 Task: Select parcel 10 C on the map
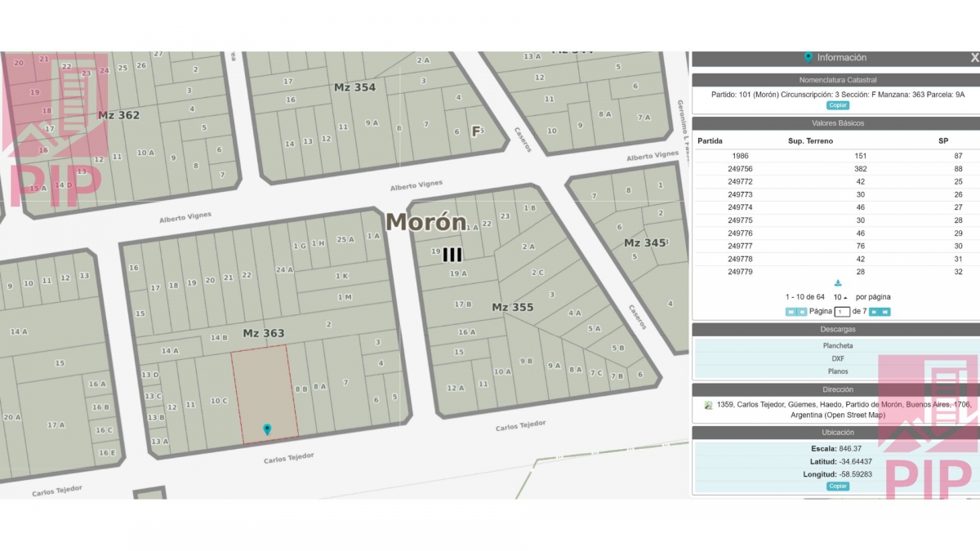pos(219,401)
